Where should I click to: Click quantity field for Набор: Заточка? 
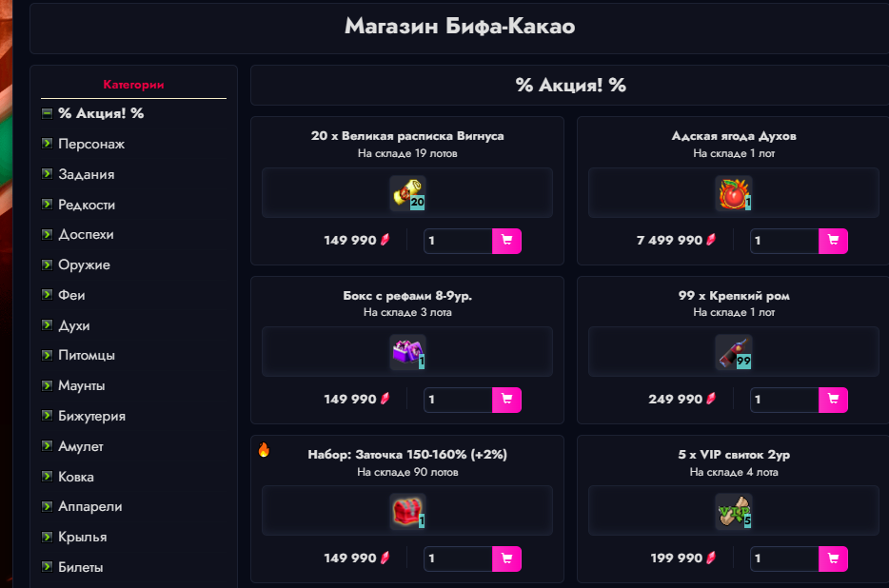pos(458,559)
